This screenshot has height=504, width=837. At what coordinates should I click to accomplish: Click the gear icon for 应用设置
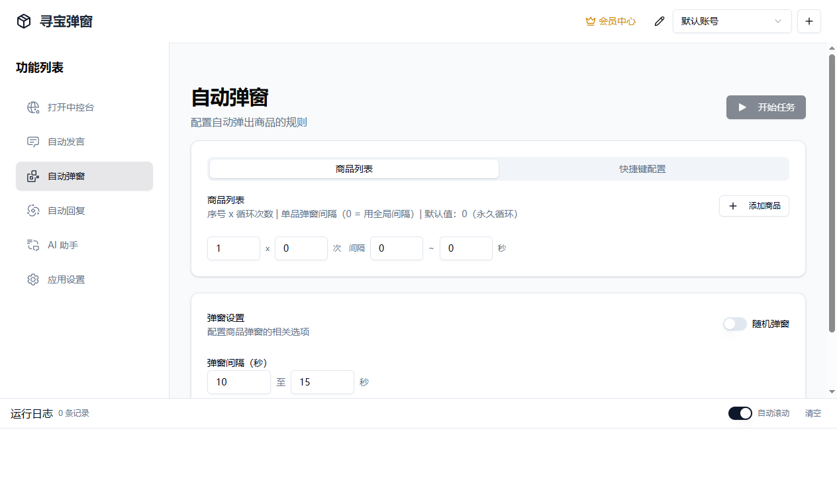click(x=33, y=279)
